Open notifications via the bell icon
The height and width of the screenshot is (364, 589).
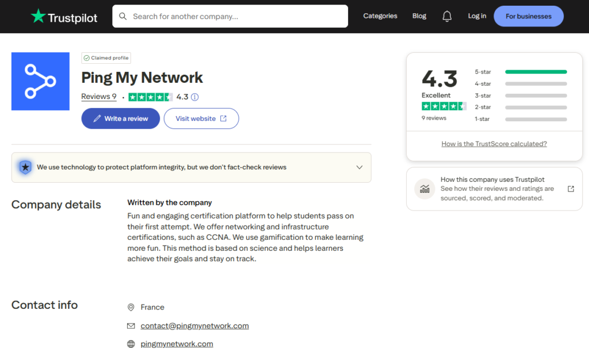pos(447,16)
